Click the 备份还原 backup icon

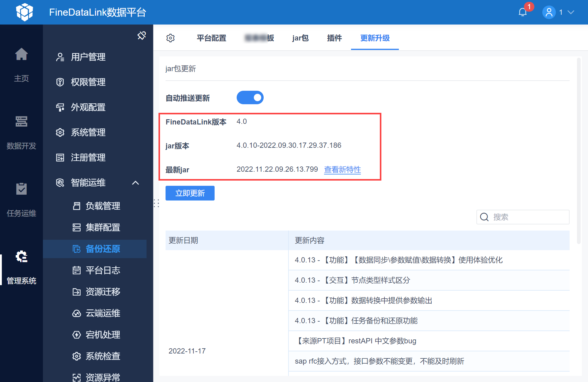tap(77, 249)
